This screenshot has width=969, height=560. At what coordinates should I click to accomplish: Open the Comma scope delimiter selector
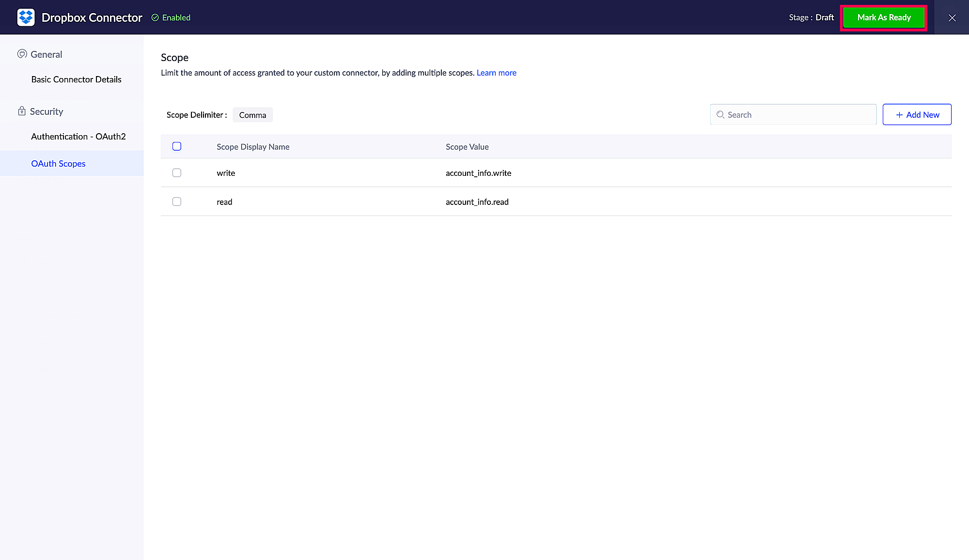(252, 115)
